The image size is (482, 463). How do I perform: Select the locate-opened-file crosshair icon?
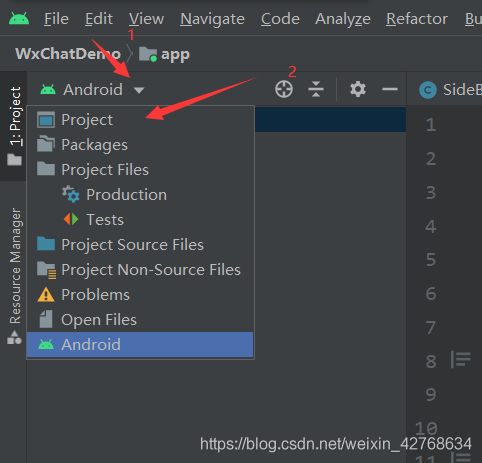pyautogui.click(x=284, y=89)
